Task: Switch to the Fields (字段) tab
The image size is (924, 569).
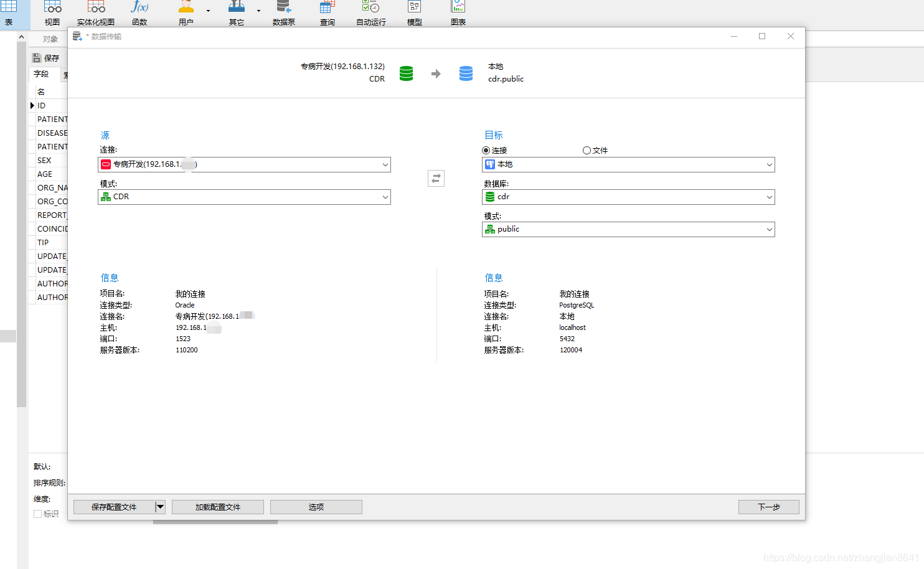Action: click(x=42, y=74)
